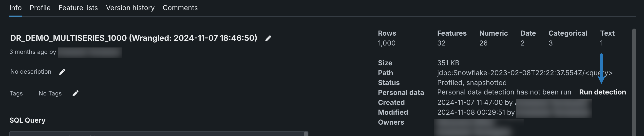
Task: Switch to the Info tab
Action: click(x=16, y=8)
